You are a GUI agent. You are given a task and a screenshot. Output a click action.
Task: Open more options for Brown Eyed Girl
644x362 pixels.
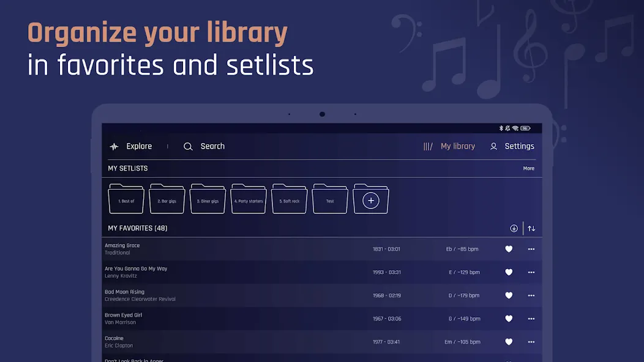pyautogui.click(x=531, y=319)
